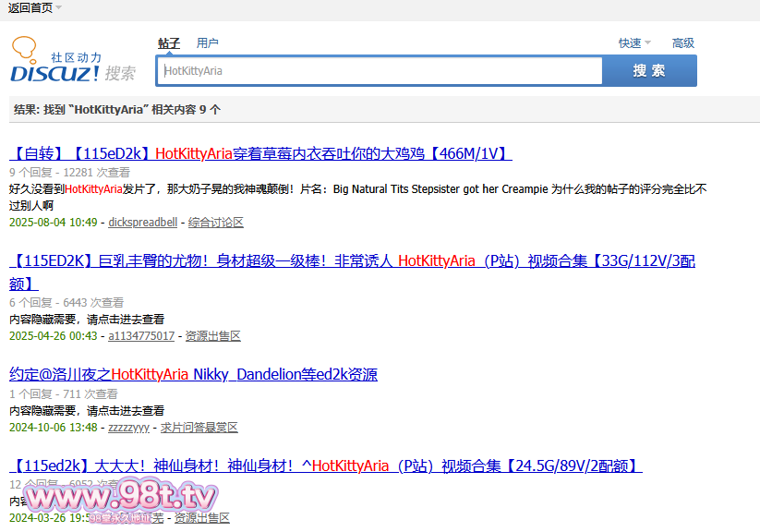Click the orange speech bubble icon above Discuz
The width and height of the screenshot is (760, 532).
click(25, 46)
